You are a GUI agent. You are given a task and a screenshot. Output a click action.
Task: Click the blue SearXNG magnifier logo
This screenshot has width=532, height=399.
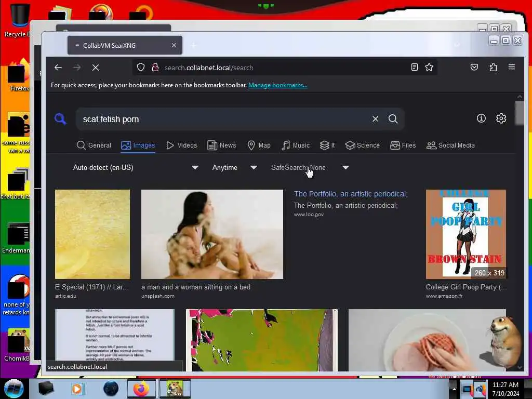click(x=60, y=119)
